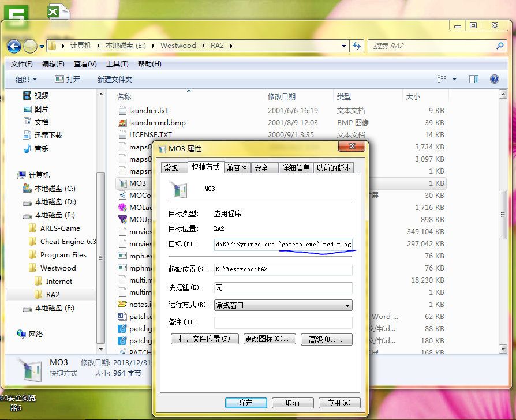Switch to 以前的版本 tab
Viewport: 516px width, 420px height.
point(334,168)
